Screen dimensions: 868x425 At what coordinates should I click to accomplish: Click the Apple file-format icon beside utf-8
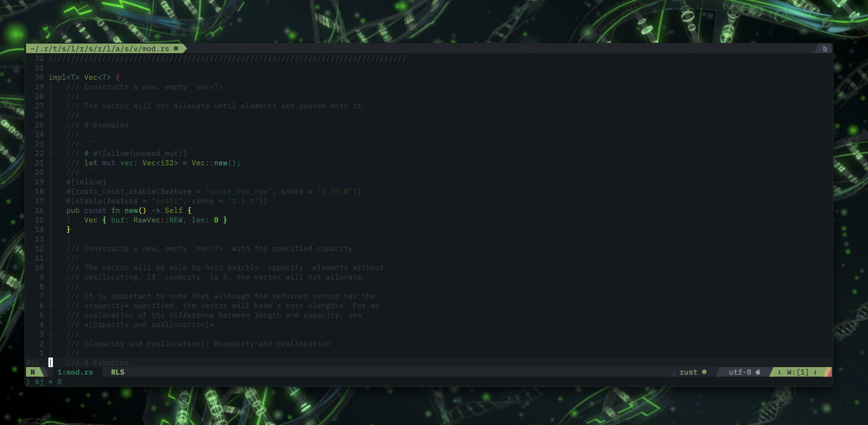(x=758, y=372)
